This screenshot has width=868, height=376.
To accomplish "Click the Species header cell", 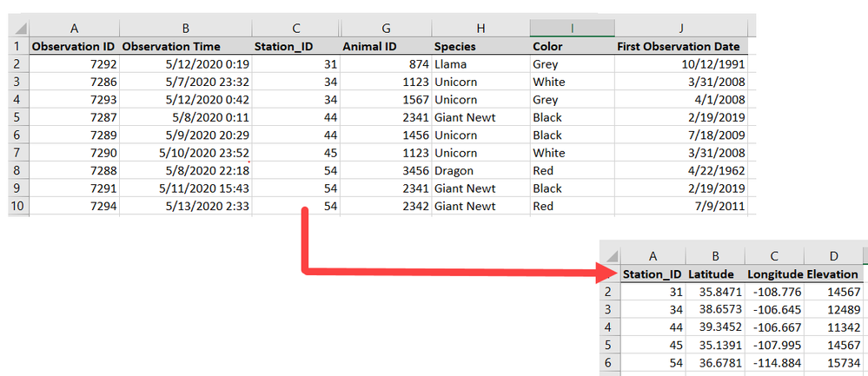I will (480, 46).
